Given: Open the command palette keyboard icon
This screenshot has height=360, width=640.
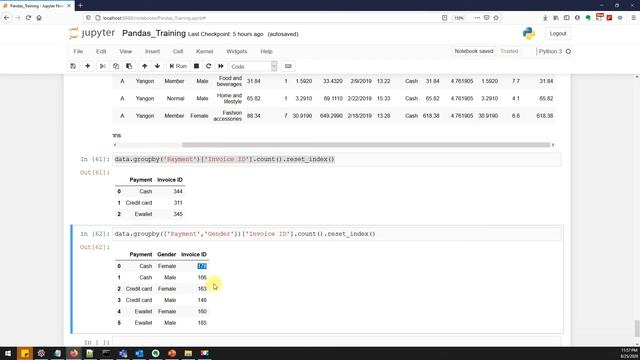Looking at the screenshot, I should 288,66.
